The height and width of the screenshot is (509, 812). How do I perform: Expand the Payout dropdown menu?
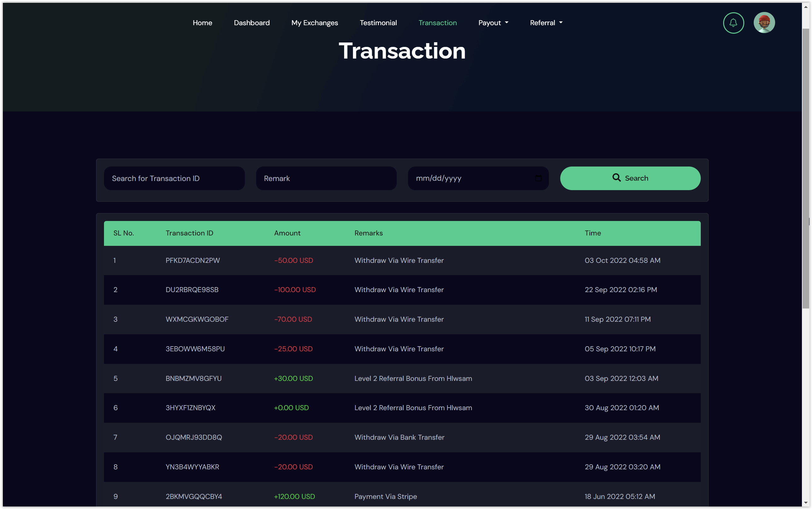point(493,23)
